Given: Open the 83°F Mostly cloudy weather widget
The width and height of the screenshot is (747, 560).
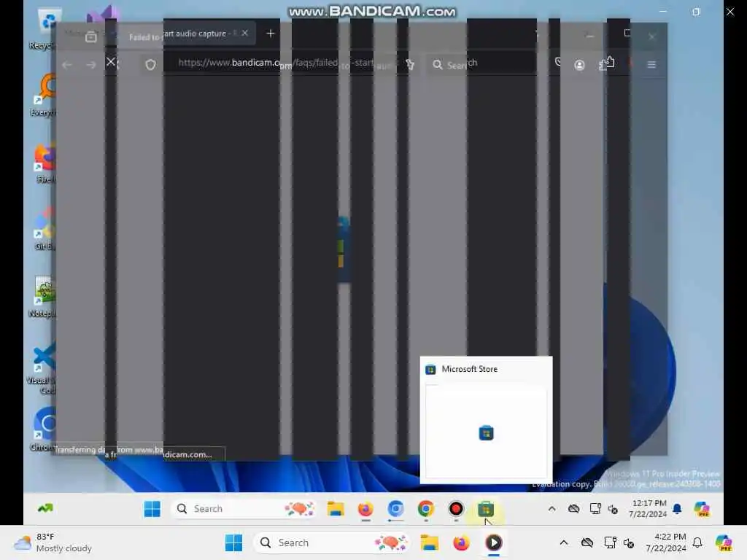Looking at the screenshot, I should coord(53,542).
